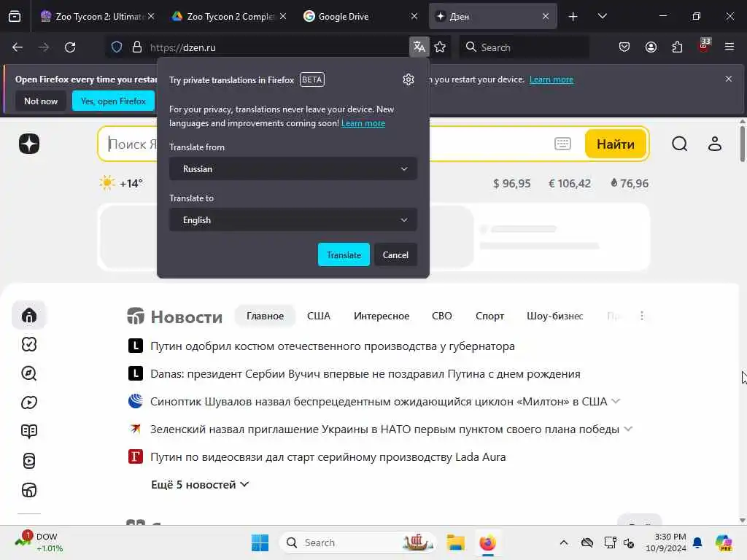The width and height of the screenshot is (747, 560).
Task: Open the extensions puzzle icon
Action: (x=677, y=47)
